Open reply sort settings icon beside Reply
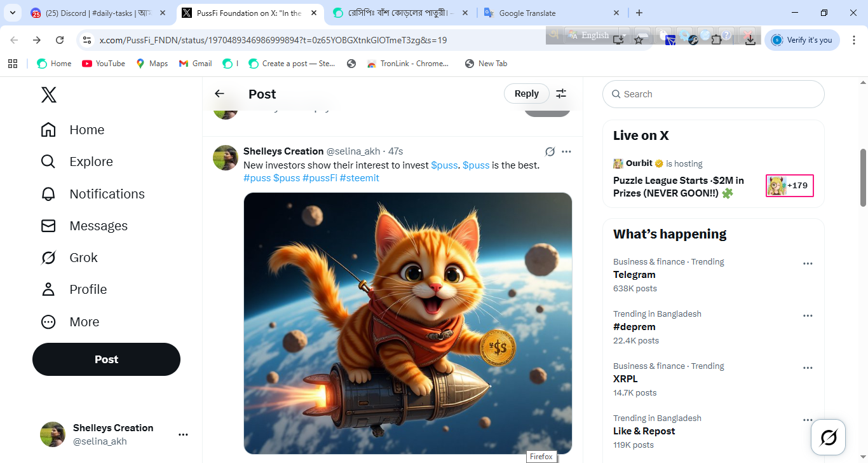Image resolution: width=868 pixels, height=463 pixels. [x=561, y=93]
